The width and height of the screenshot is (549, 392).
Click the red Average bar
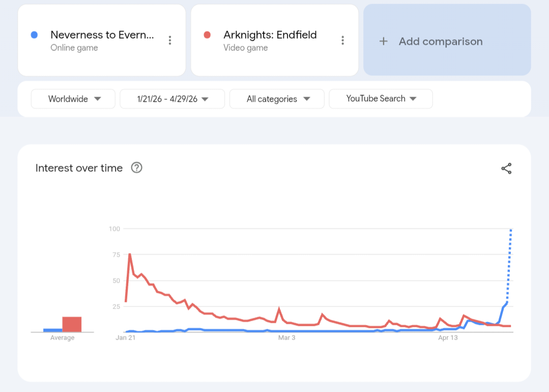pos(72,324)
